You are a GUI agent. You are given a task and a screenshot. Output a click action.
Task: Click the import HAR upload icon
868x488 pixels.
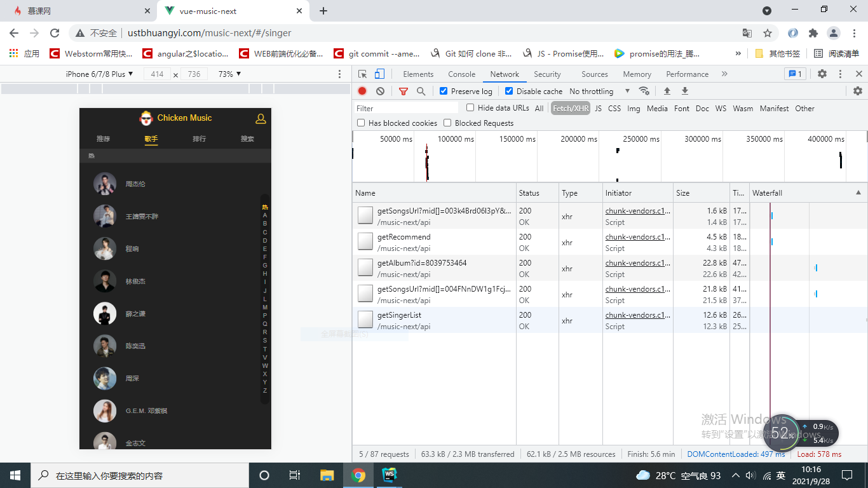click(x=667, y=91)
